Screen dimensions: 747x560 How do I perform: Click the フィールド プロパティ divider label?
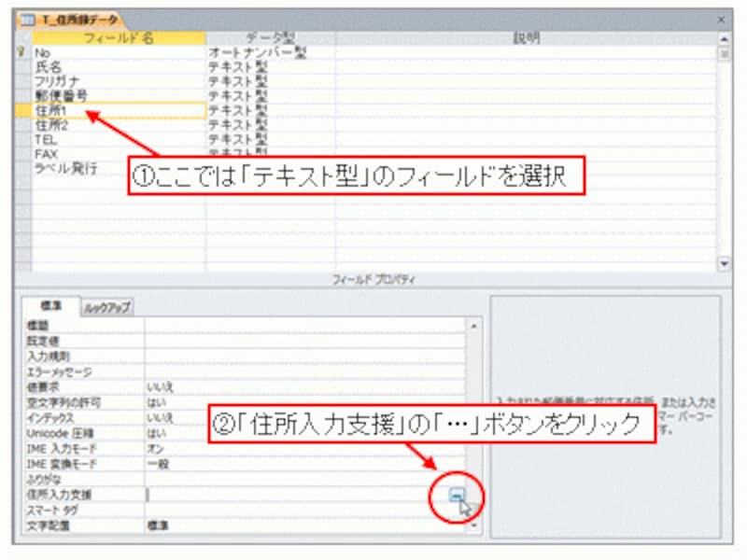[373, 279]
